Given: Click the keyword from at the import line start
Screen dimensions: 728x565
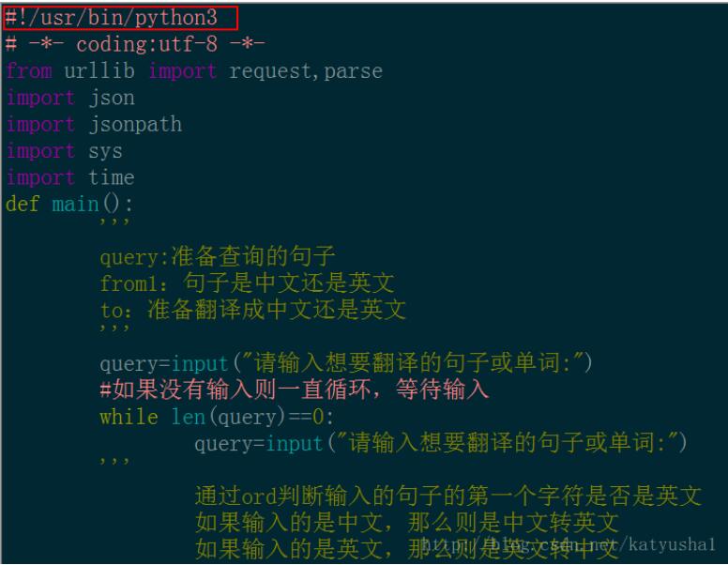Looking at the screenshot, I should point(29,71).
